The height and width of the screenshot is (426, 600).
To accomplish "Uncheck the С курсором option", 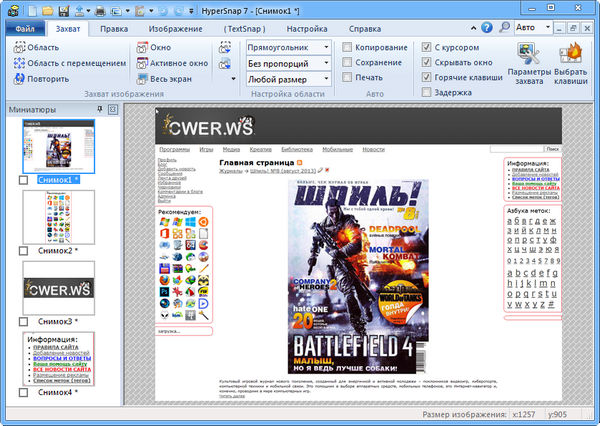I will 427,47.
